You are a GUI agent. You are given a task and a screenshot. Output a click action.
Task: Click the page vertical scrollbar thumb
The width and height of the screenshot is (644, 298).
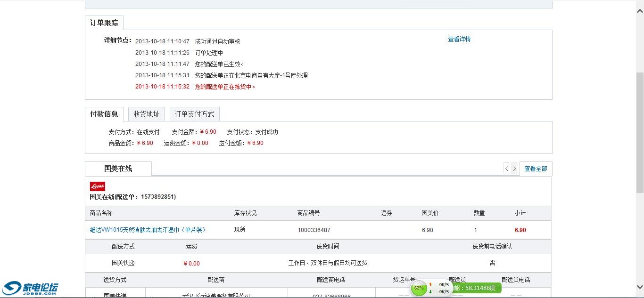(x=640, y=133)
